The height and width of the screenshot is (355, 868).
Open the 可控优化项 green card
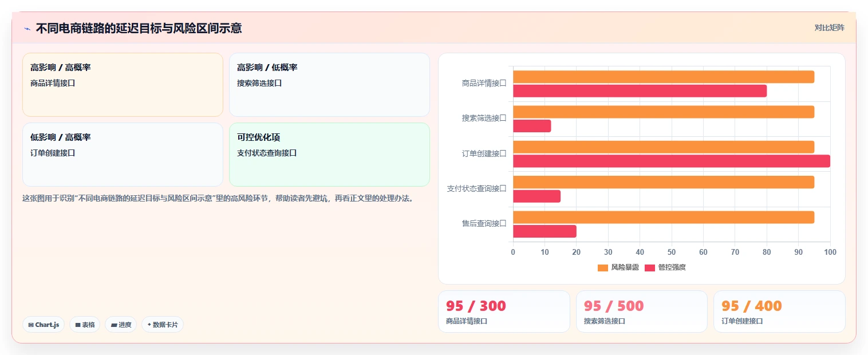(x=329, y=155)
